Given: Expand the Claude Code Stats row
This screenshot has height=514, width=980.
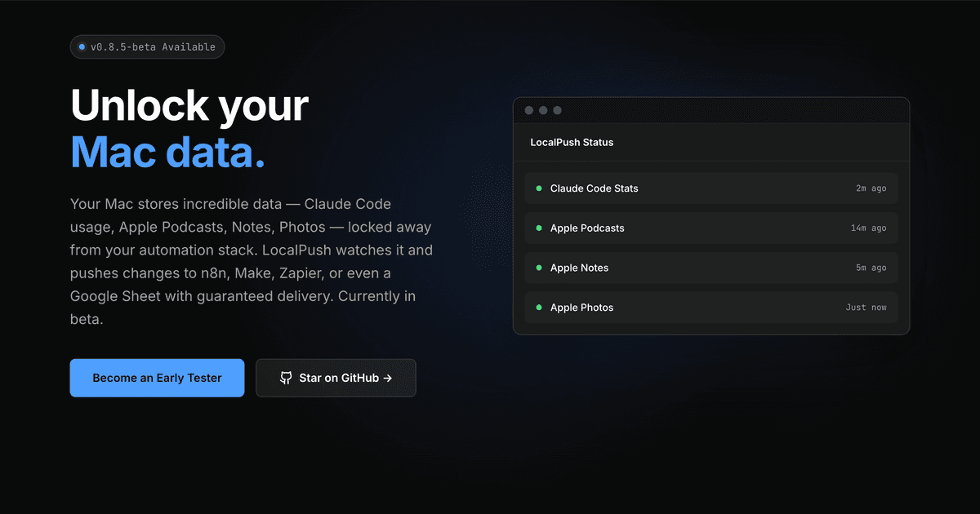Looking at the screenshot, I should click(x=710, y=188).
